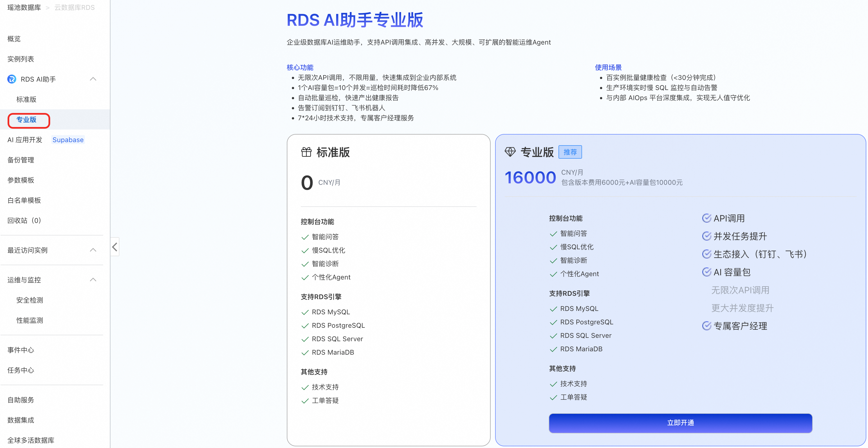Click the 瑶池数据库 breadcrumb link
Viewport: 868px width, 448px height.
pos(24,7)
